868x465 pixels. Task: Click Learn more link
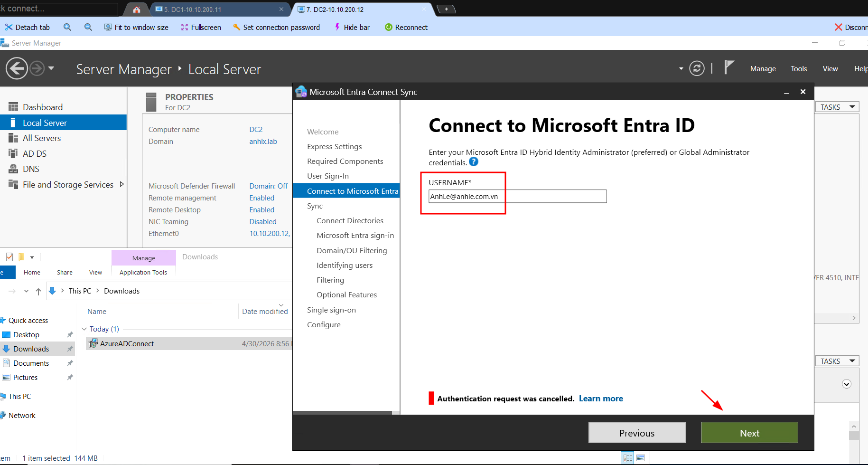click(601, 399)
